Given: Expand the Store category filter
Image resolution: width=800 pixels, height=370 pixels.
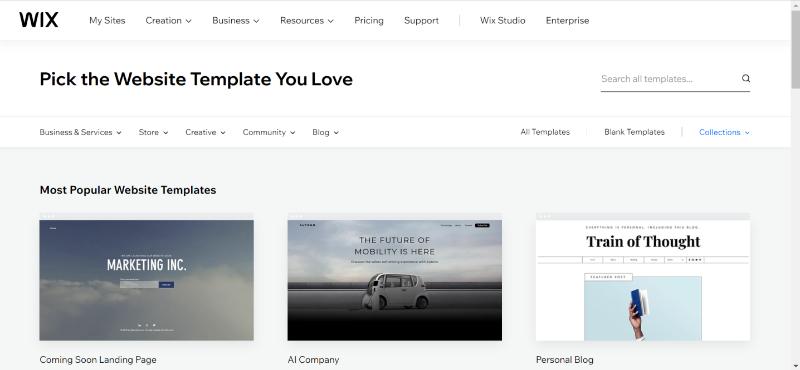Looking at the screenshot, I should 154,132.
